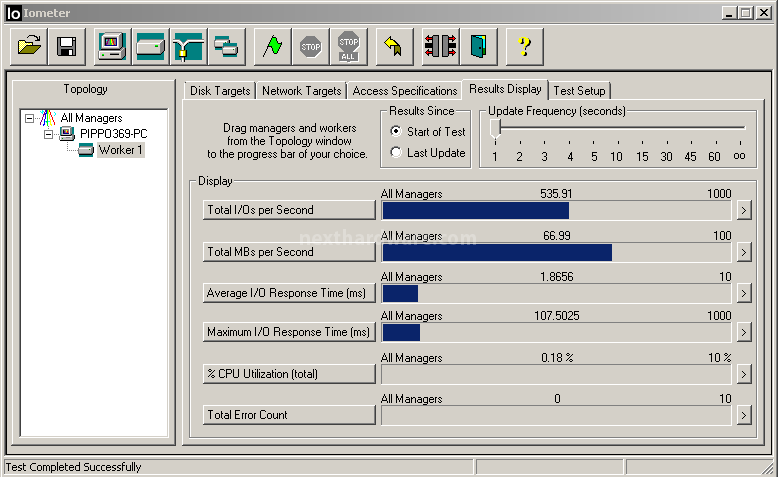The height and width of the screenshot is (477, 778).
Task: Open arrow next to CPU Utilization bar
Action: tap(743, 374)
